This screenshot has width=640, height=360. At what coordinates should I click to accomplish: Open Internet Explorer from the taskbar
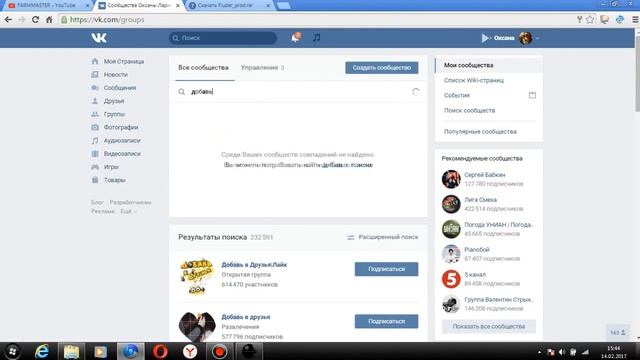tap(42, 351)
